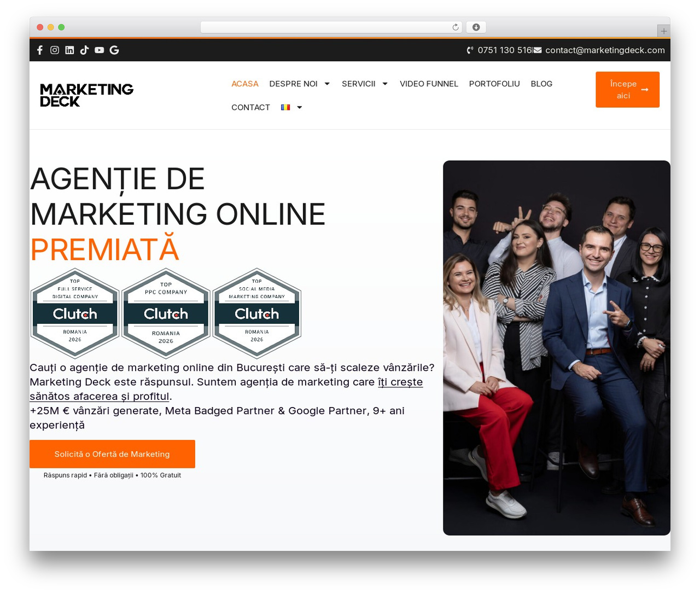Click the Top Social Media Marketing Clutch badge

coord(257,313)
